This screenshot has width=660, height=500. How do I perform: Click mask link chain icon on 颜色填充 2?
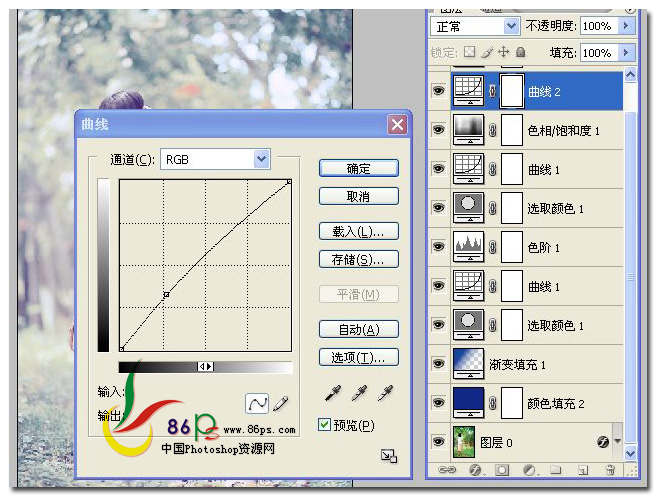492,403
